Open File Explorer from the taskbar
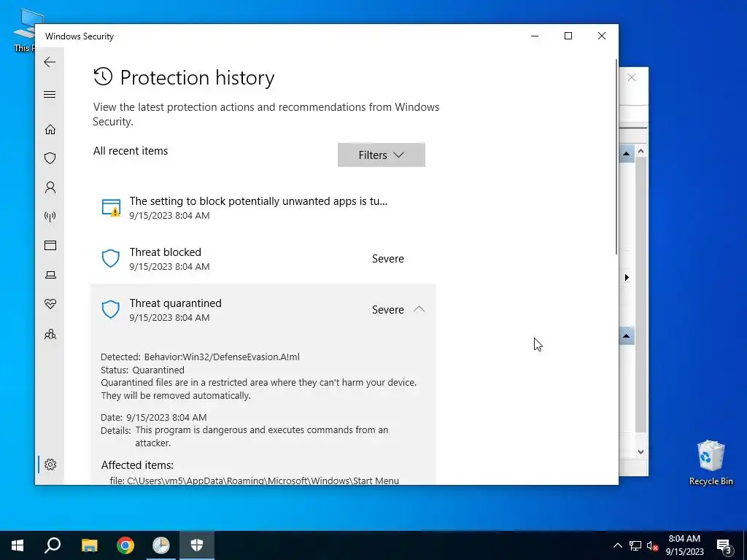The height and width of the screenshot is (560, 747). pos(89,545)
